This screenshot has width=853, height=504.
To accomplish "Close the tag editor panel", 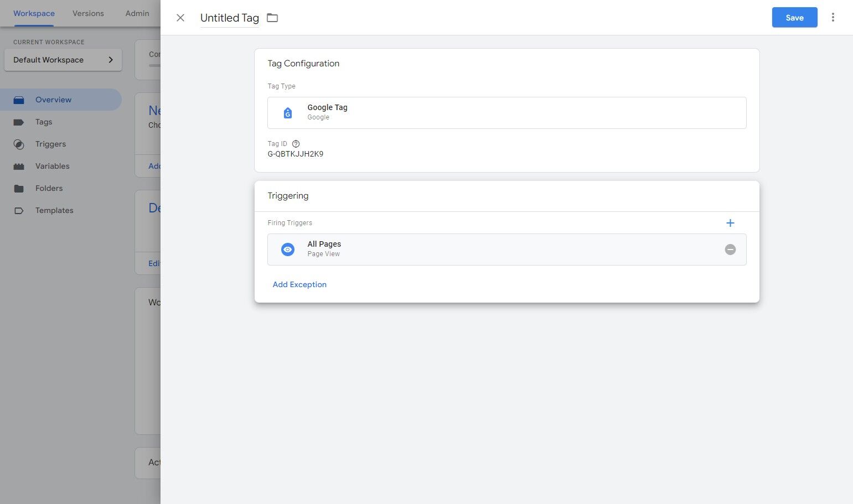I will pos(180,18).
